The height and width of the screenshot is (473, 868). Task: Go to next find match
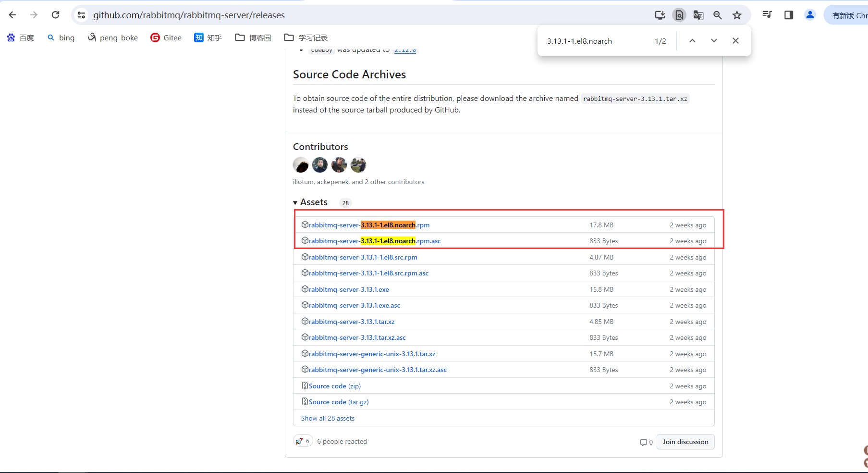click(714, 41)
